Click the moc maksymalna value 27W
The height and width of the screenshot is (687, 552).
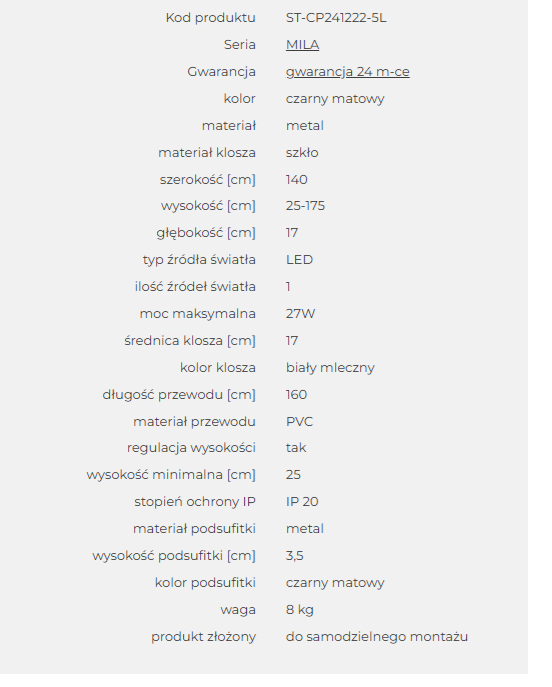tap(300, 314)
